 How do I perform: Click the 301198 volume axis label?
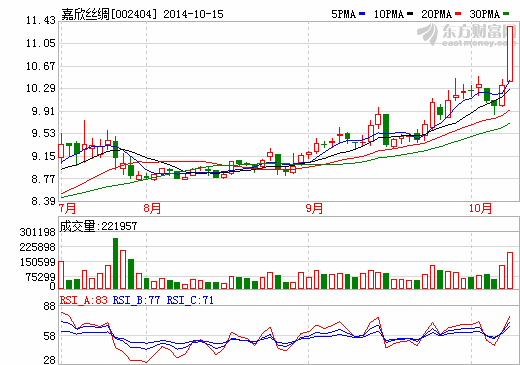[x=38, y=232]
